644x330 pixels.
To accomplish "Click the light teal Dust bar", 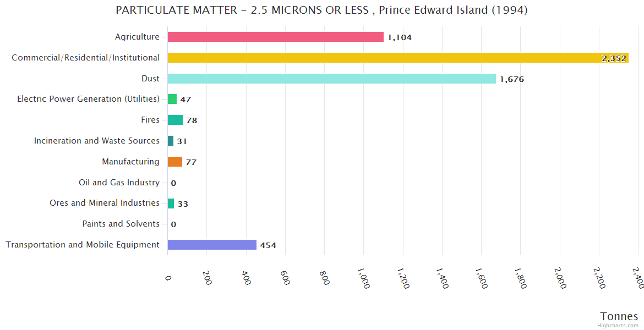I will [x=331, y=79].
